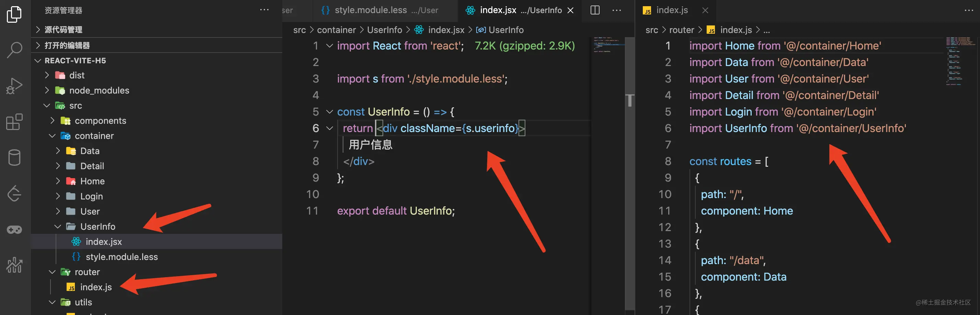Fold the return block at line 6

tap(330, 128)
